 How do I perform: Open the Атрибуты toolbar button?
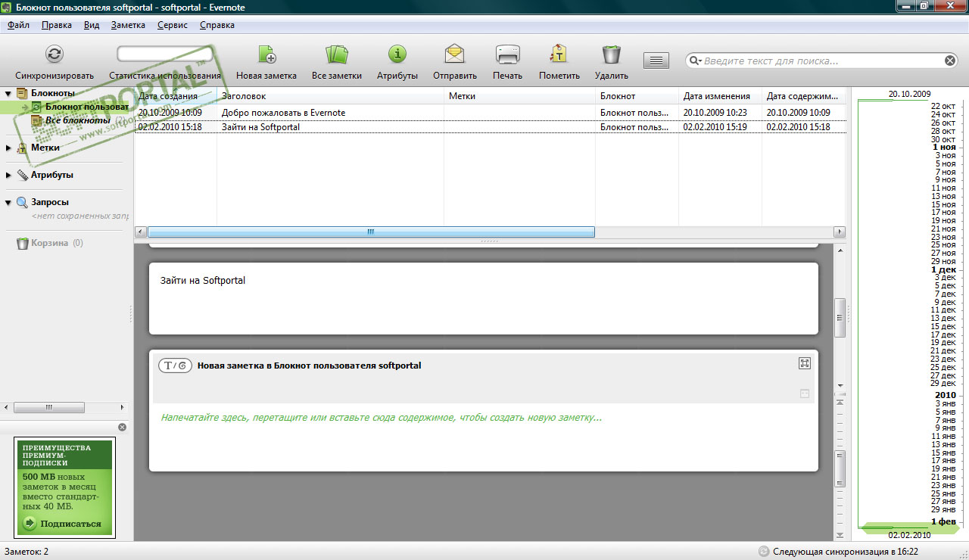(397, 54)
